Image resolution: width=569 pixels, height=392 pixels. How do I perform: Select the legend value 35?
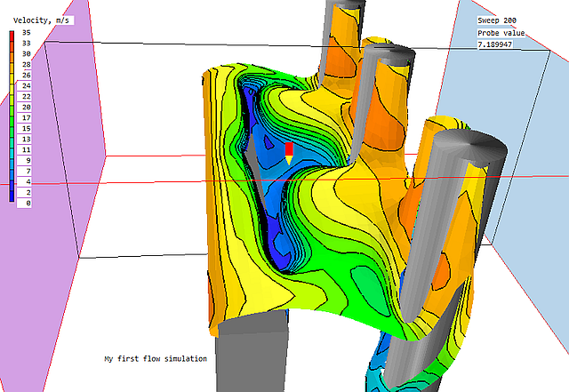pyautogui.click(x=27, y=33)
